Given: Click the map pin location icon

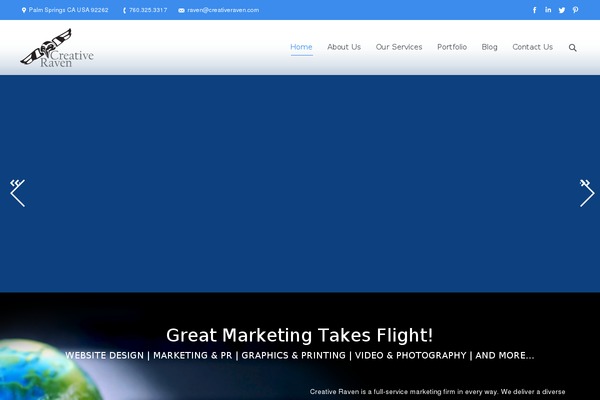Looking at the screenshot, I should 24,10.
